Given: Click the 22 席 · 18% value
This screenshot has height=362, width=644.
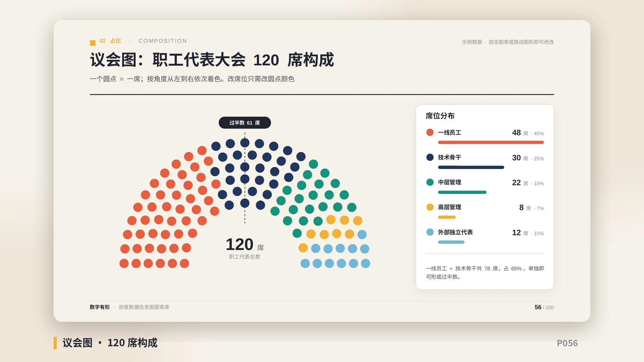Looking at the screenshot, I should [x=528, y=183].
